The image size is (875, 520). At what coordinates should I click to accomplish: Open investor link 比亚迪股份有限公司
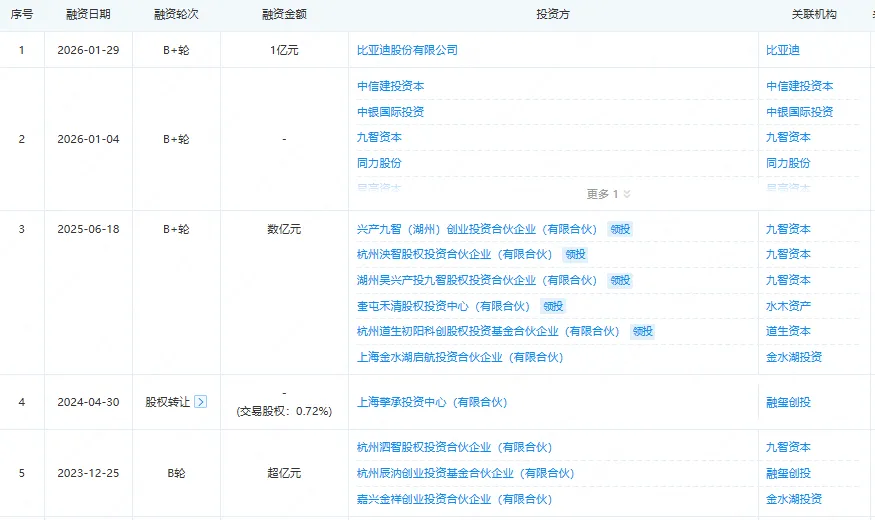tap(407, 50)
